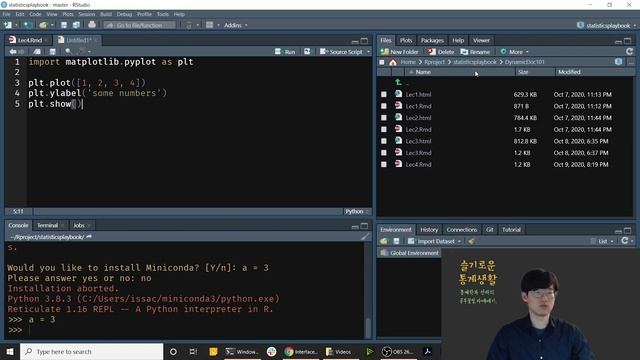The width and height of the screenshot is (640, 360).
Task: Check the box next to Lec3.Rmd
Action: [384, 153]
